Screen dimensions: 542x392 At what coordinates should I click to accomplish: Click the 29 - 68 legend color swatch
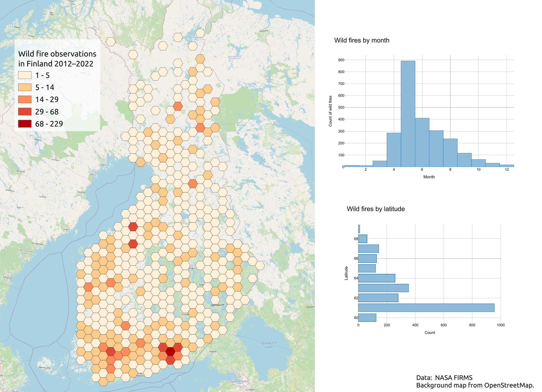pyautogui.click(x=25, y=111)
